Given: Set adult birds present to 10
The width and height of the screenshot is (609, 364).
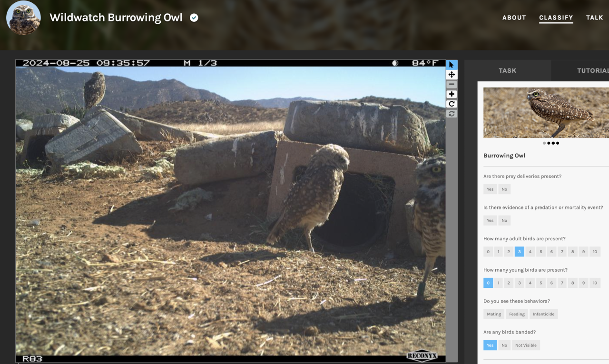Looking at the screenshot, I should click(x=595, y=252).
